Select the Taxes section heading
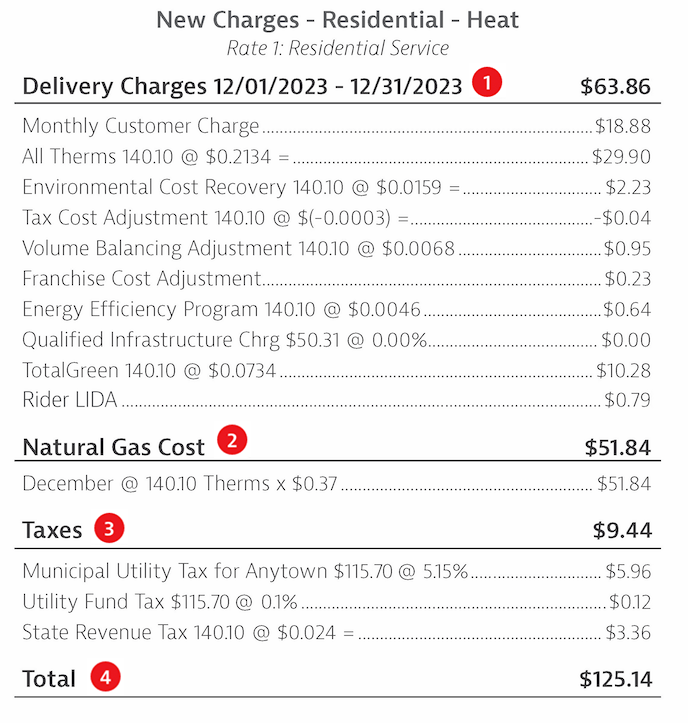The height and width of the screenshot is (723, 688). click(52, 530)
